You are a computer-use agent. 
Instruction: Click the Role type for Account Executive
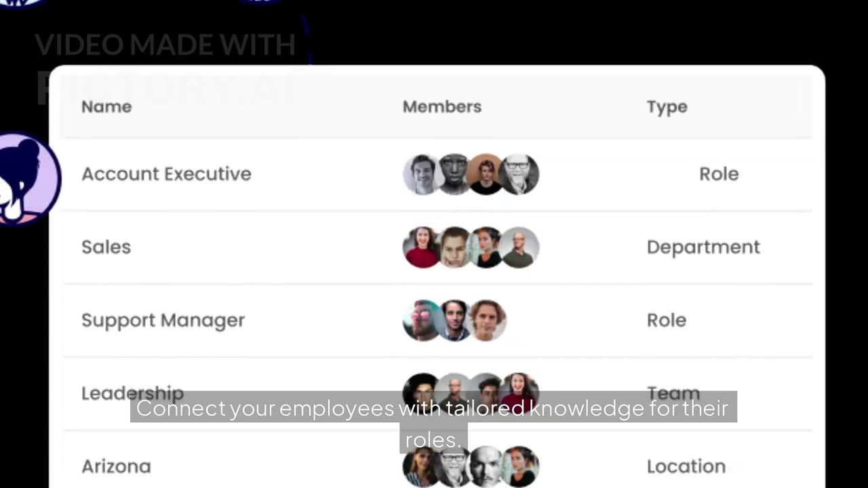[x=718, y=174]
